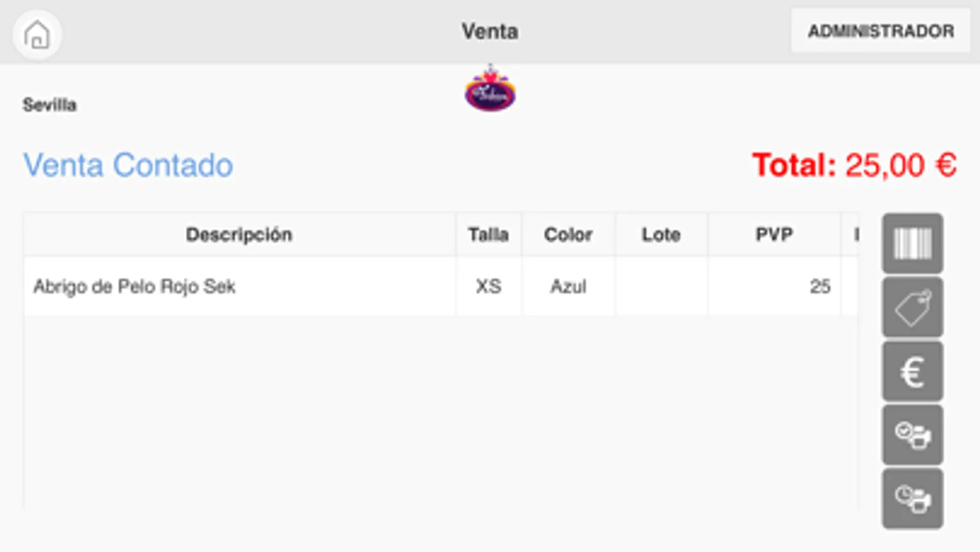Click the empty Lote cell

tap(661, 286)
